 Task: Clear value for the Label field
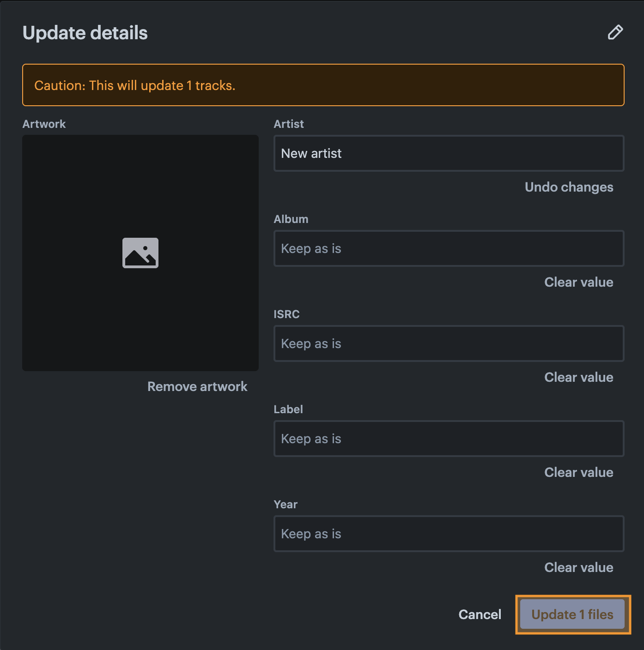[x=578, y=472]
